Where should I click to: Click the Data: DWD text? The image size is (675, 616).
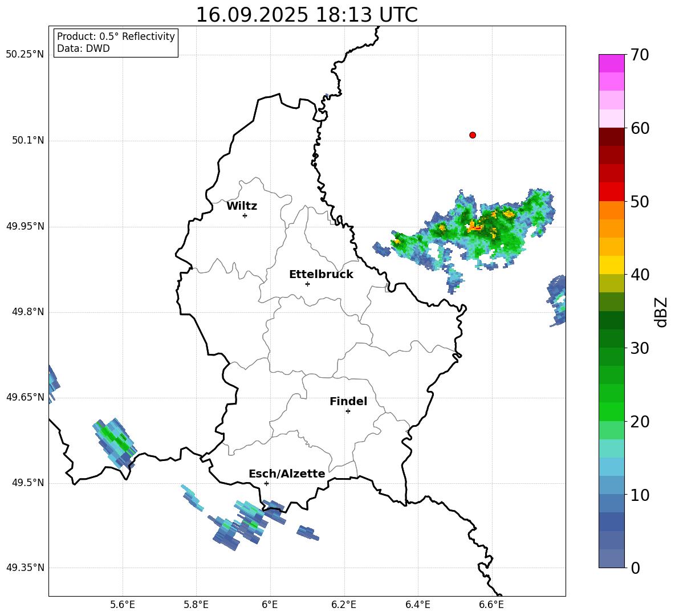83,48
